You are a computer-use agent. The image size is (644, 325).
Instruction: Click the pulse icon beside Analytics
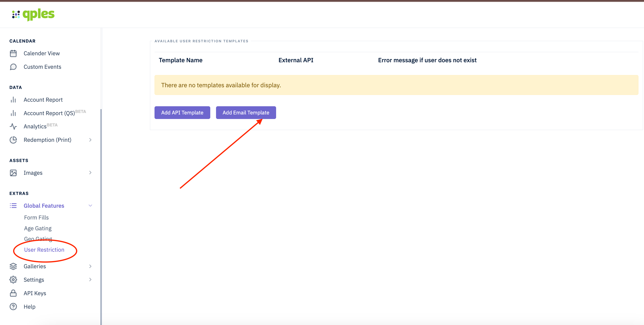coord(13,126)
